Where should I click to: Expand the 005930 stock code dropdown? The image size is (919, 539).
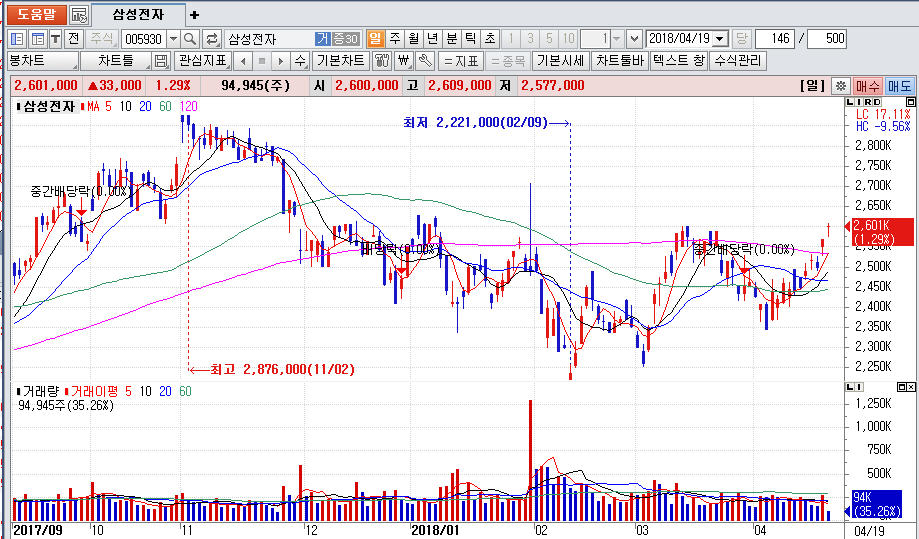(173, 39)
